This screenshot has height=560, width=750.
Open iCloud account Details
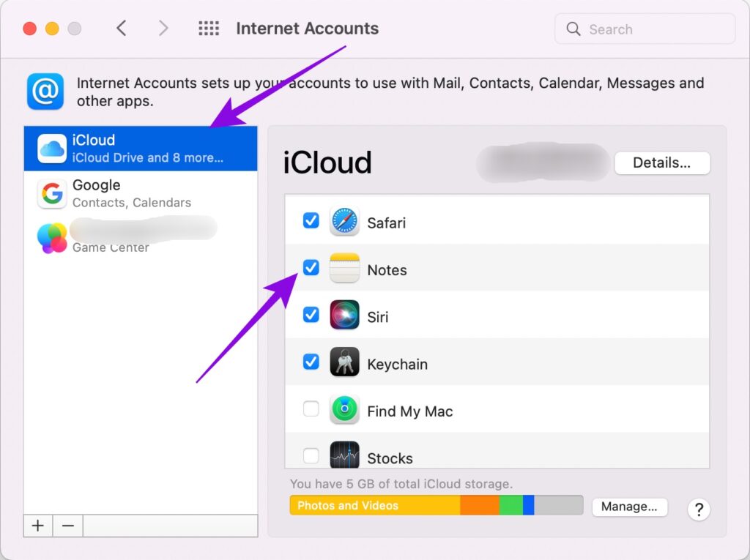[x=661, y=163]
